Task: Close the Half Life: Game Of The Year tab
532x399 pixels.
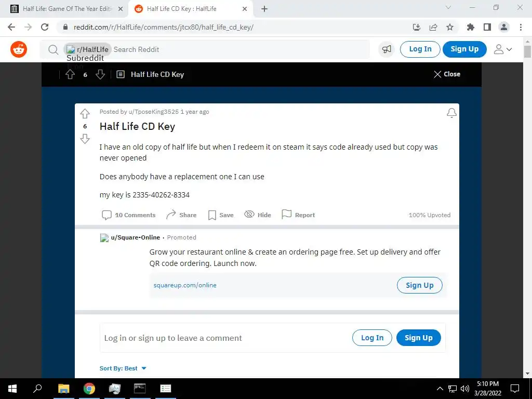Action: [x=121, y=9]
